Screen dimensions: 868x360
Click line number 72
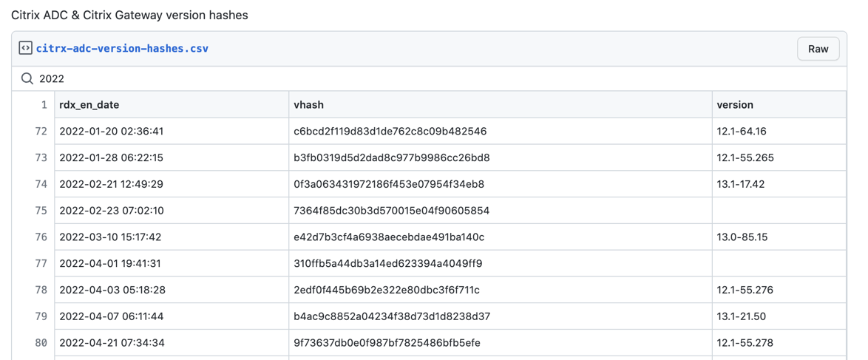(x=41, y=132)
